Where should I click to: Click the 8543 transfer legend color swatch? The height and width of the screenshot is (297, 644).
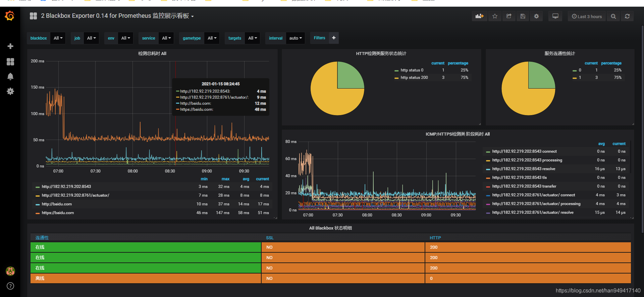(x=488, y=187)
